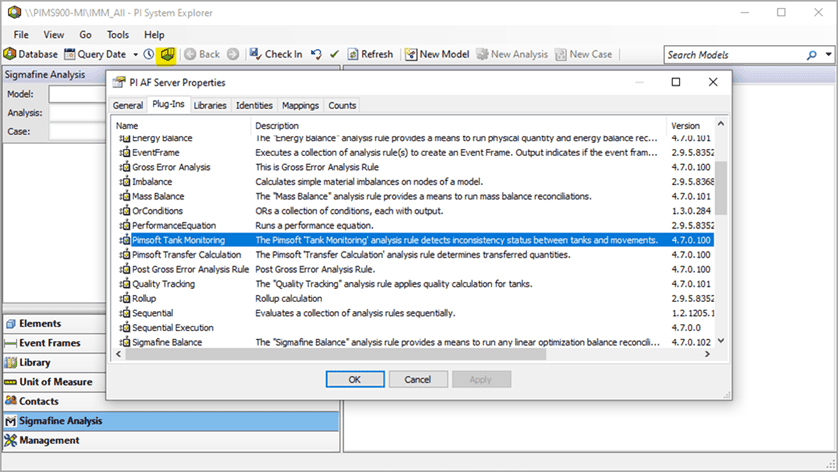Open the View menu
Screen dimensions: 838x472
click(53, 35)
